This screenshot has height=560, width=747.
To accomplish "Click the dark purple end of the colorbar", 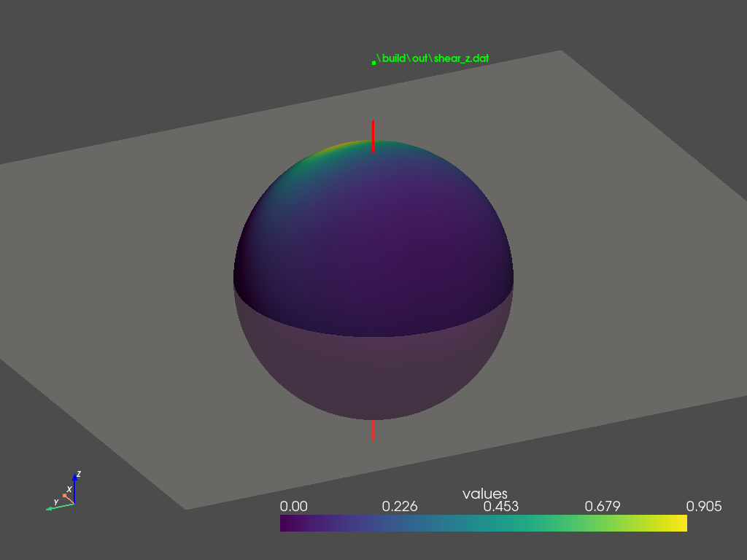I will 288,523.
